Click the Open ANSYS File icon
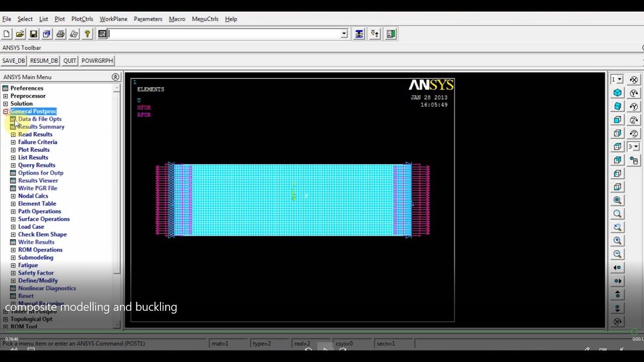Image resolution: width=644 pixels, height=362 pixels. tap(20, 34)
